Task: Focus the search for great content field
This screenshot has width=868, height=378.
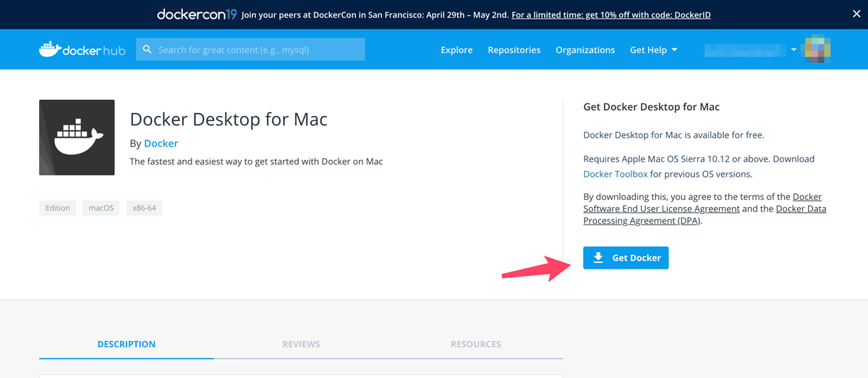Action: pyautogui.click(x=250, y=50)
